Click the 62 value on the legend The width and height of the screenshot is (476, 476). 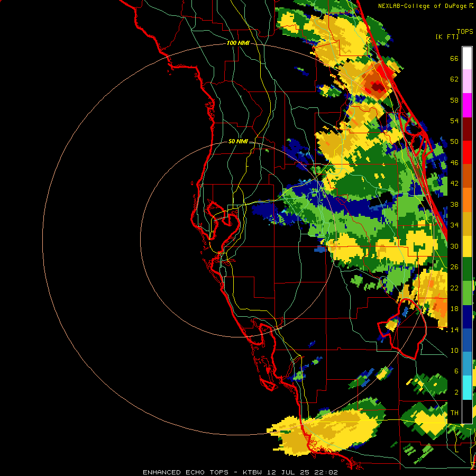[x=454, y=79]
